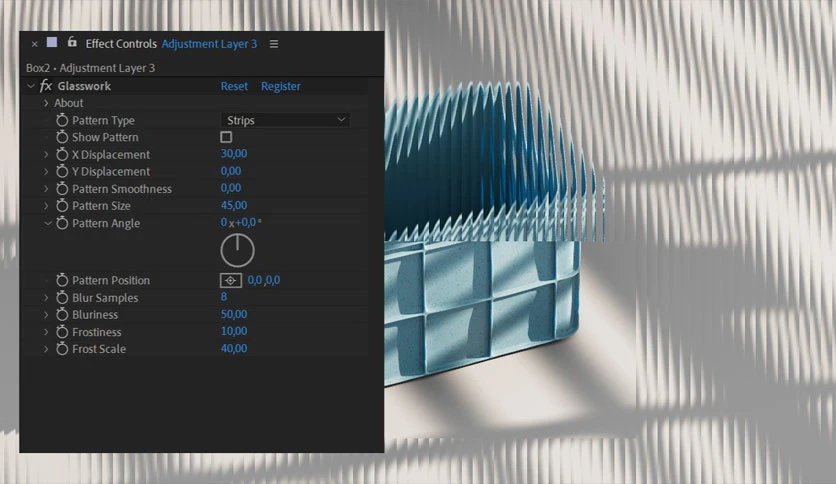Click the X Displacement stopwatch icon
836x484 pixels.
[x=62, y=155]
